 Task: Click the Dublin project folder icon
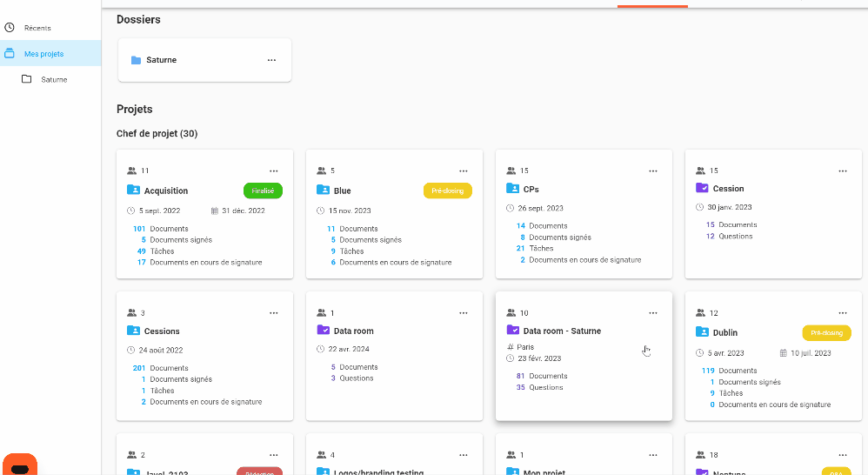coord(702,332)
